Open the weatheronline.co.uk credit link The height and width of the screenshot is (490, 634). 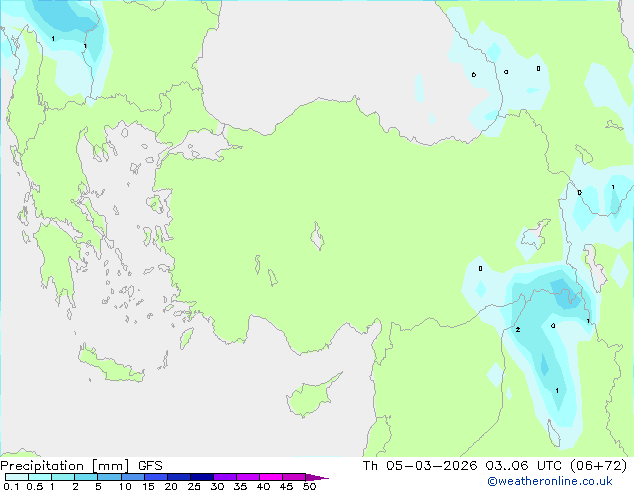(x=549, y=481)
